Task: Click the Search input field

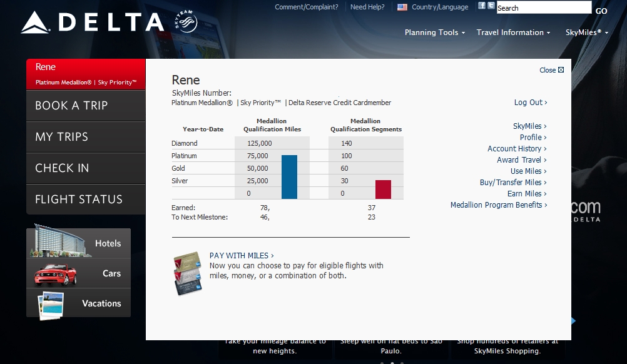Action: 543,8
